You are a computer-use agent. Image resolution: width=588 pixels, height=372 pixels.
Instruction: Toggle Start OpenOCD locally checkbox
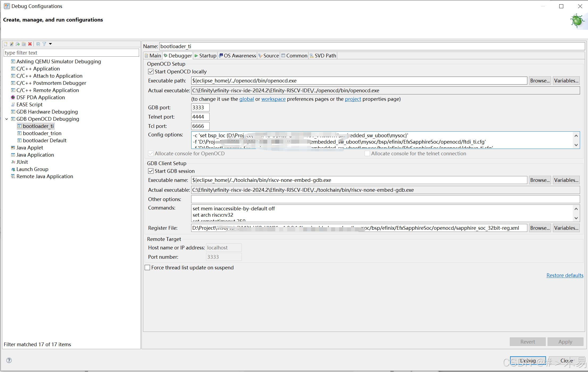pos(151,72)
